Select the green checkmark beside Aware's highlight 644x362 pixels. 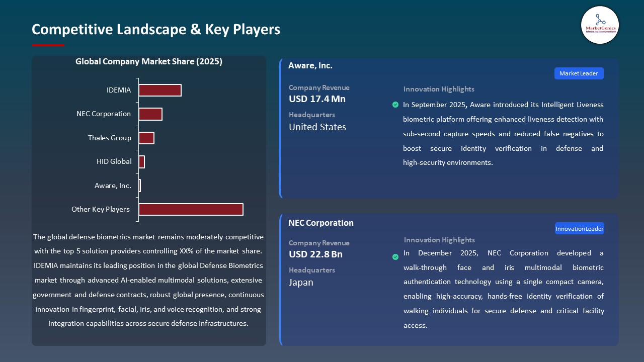pos(395,105)
